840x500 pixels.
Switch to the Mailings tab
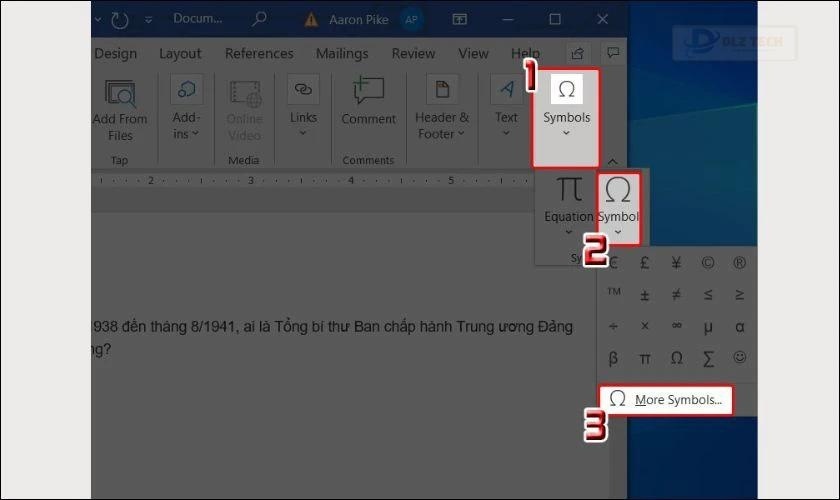[x=342, y=54]
